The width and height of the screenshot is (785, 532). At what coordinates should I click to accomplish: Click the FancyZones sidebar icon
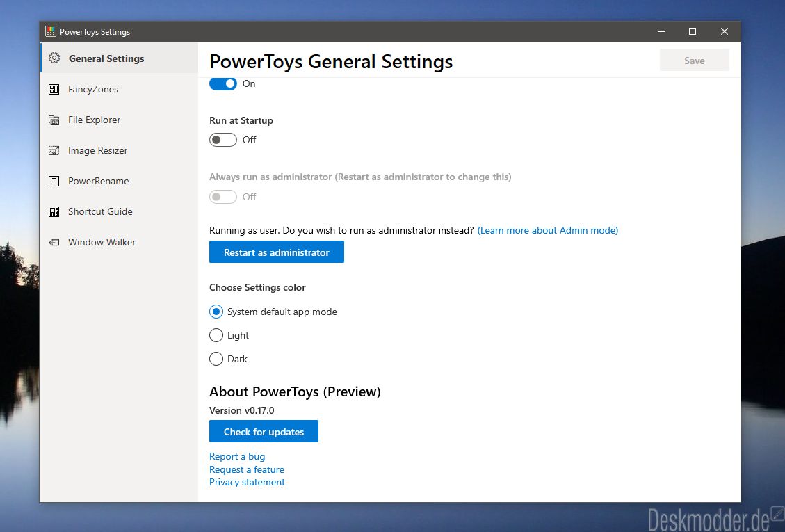(x=54, y=89)
